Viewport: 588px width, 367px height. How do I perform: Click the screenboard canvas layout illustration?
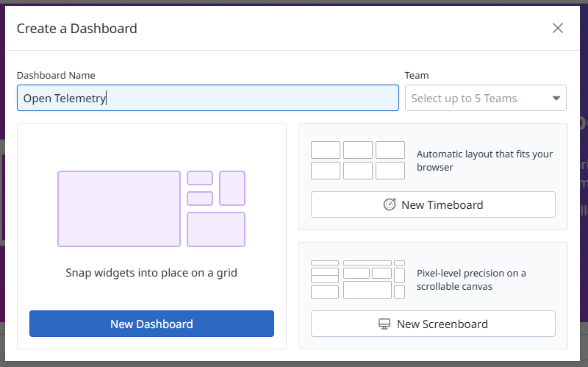point(358,279)
